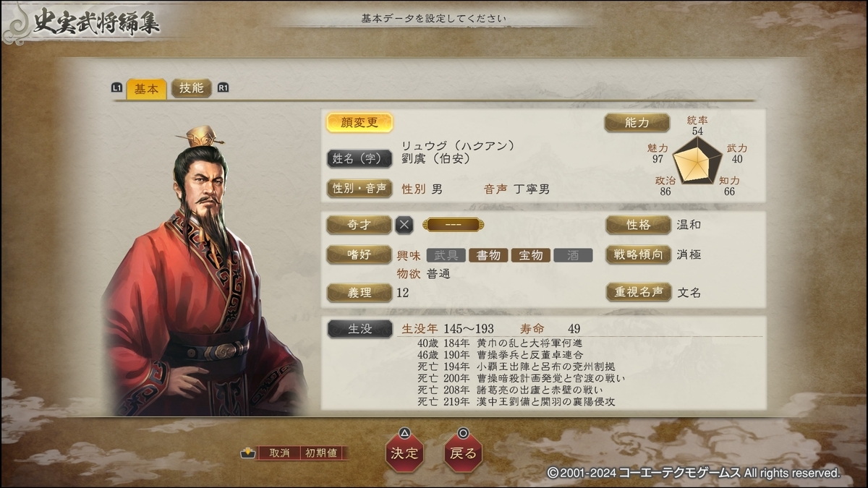Toggle the 書物 interest tag
Screen dimensions: 868x488
[x=488, y=255]
